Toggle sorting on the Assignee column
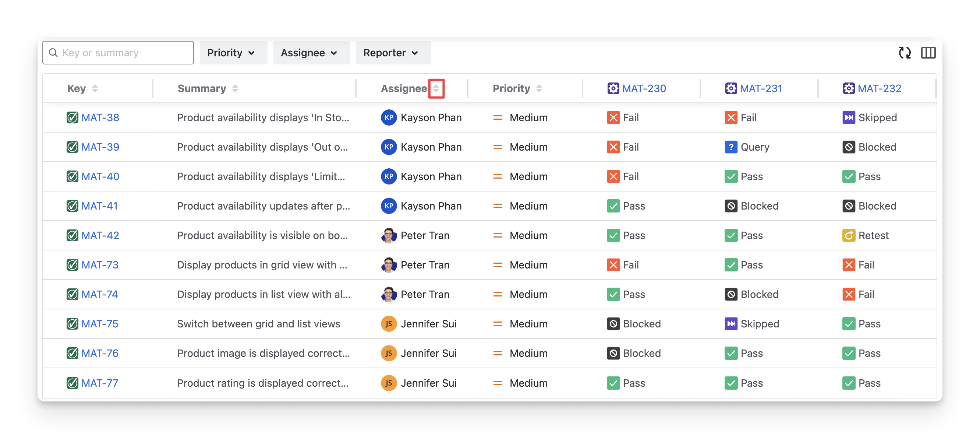 (436, 88)
